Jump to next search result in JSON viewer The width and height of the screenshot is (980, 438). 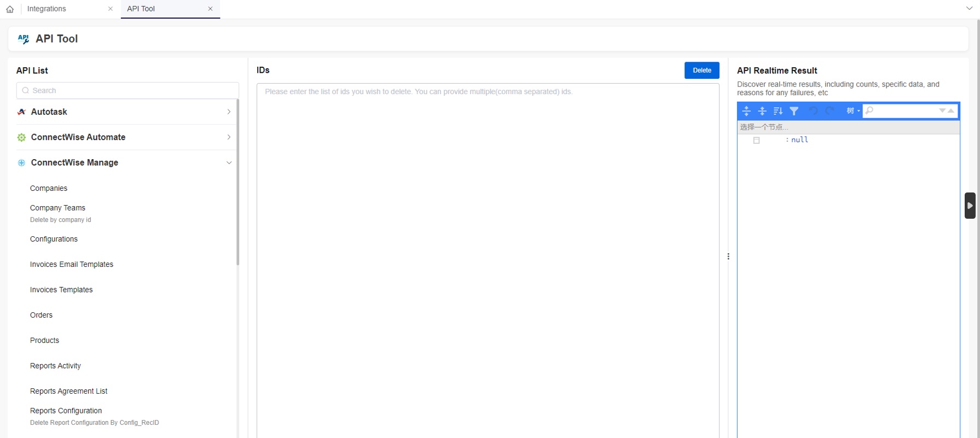point(942,110)
